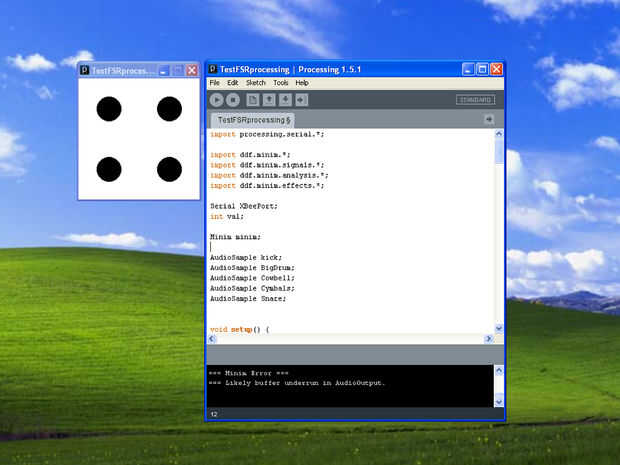The height and width of the screenshot is (465, 620).
Task: Click the editor horizontal scroll-left arrow
Action: coord(212,339)
